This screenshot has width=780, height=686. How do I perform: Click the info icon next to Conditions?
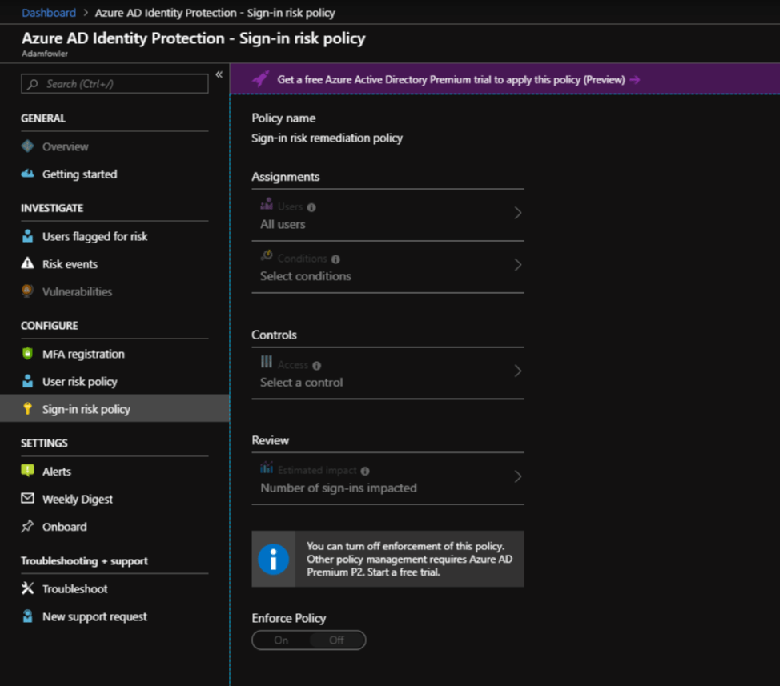[335, 259]
